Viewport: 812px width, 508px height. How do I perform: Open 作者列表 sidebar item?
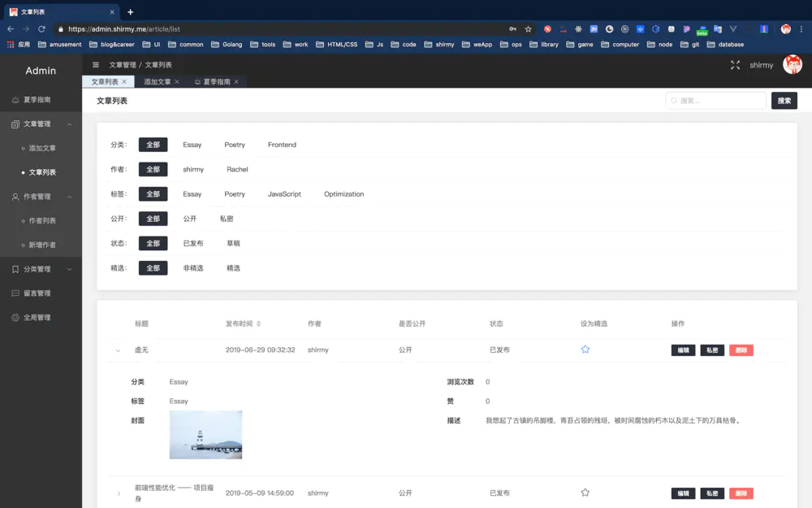click(42, 221)
